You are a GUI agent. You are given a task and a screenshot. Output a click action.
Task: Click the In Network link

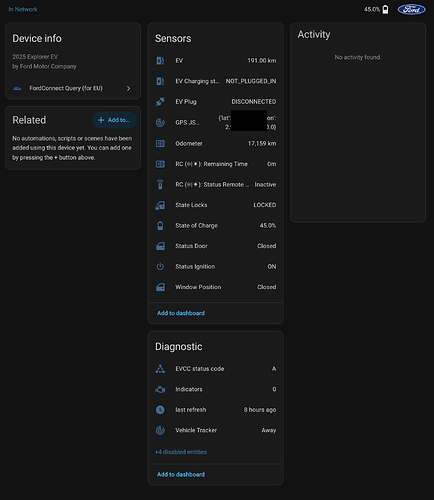click(x=23, y=9)
